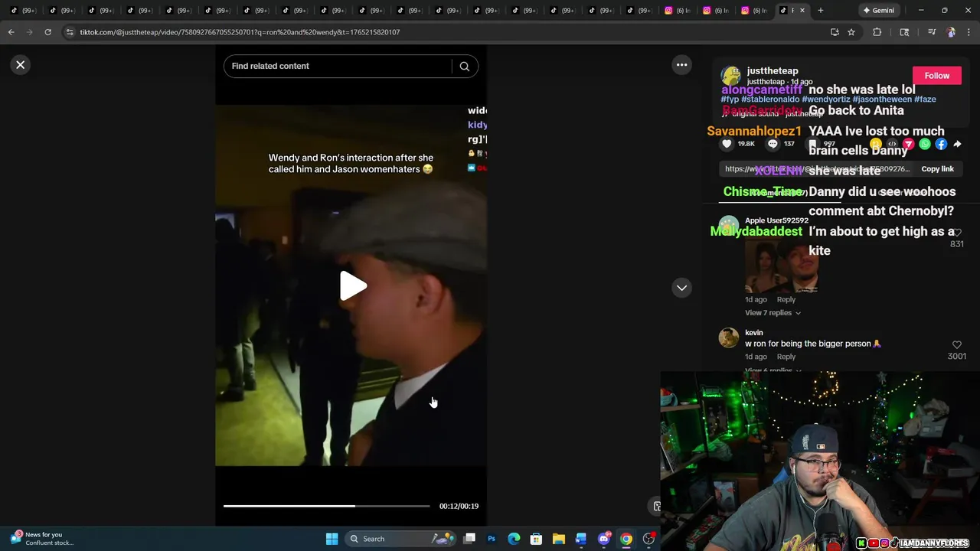Get the embed code icon

892,144
